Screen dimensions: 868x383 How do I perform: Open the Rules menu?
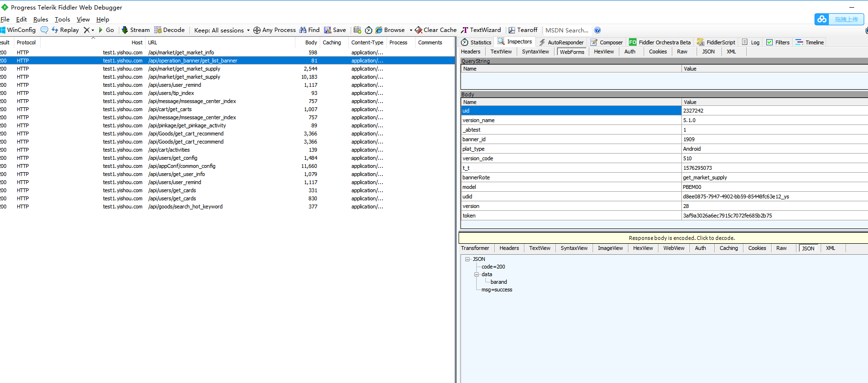pos(41,20)
